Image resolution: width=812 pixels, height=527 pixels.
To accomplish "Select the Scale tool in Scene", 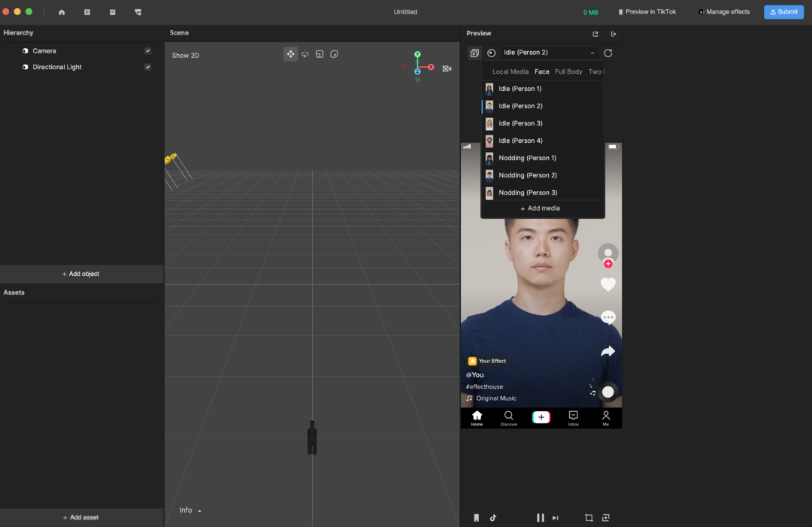I will [x=320, y=54].
